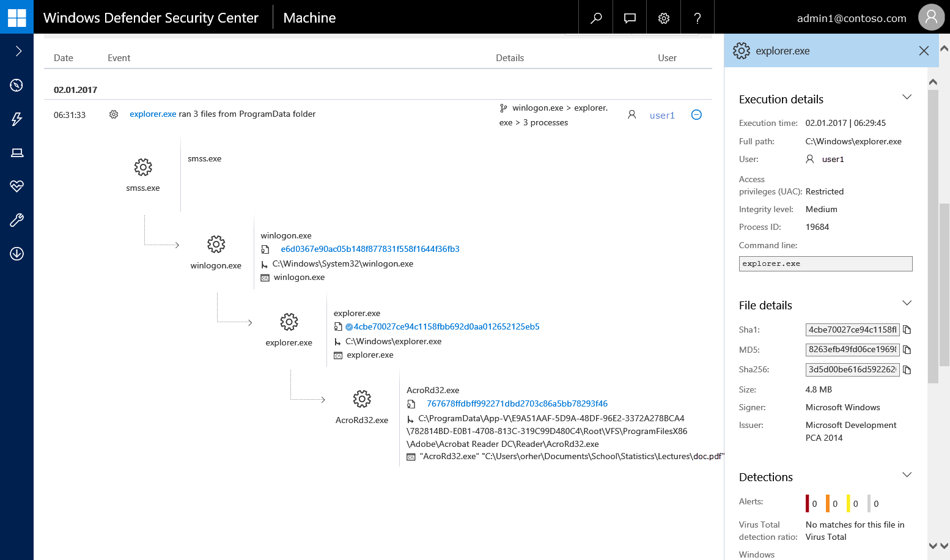Click the Command line text field
Screen dimensions: 950x560
(x=825, y=263)
